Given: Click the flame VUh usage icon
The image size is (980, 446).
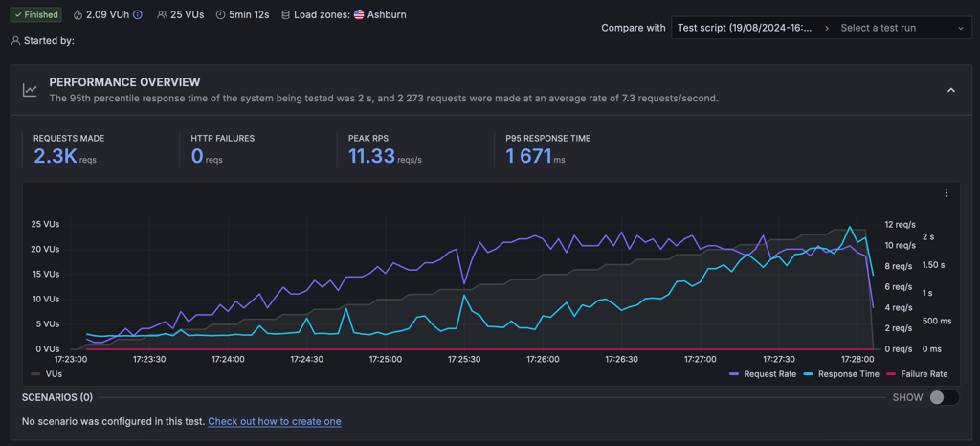Looking at the screenshot, I should coord(78,14).
